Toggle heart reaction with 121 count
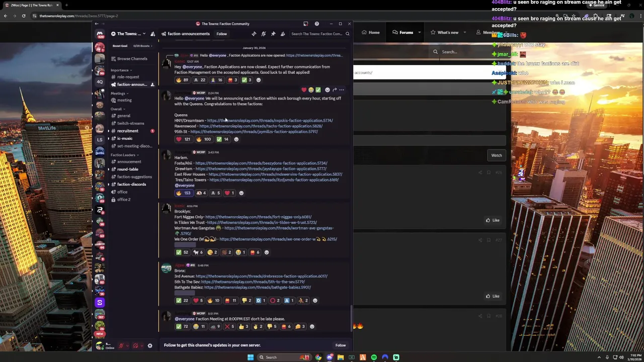 (183, 139)
